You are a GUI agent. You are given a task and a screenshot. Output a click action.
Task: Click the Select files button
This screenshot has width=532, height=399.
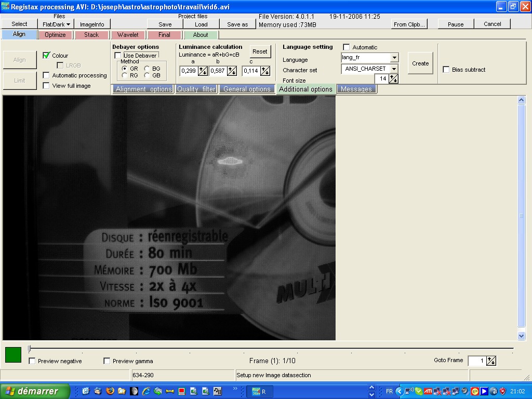click(x=19, y=24)
